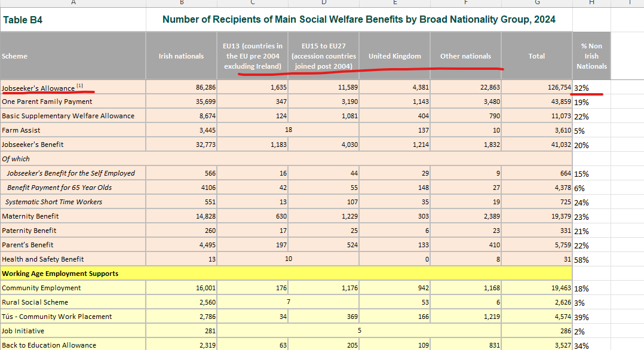The image size is (644, 350).
Task: Select the 'Job Initiative' row label
Action: [x=73, y=331]
